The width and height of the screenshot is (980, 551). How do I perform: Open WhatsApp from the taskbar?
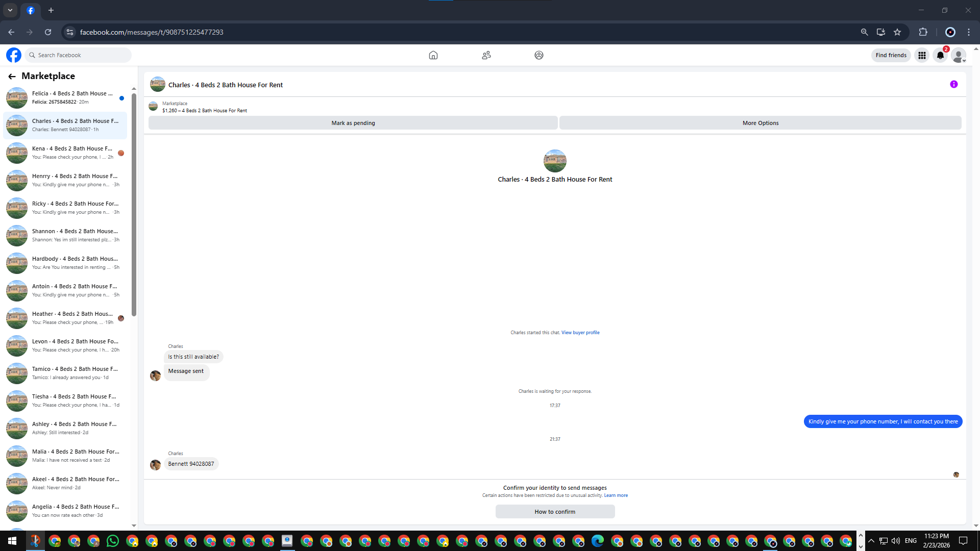(113, 541)
